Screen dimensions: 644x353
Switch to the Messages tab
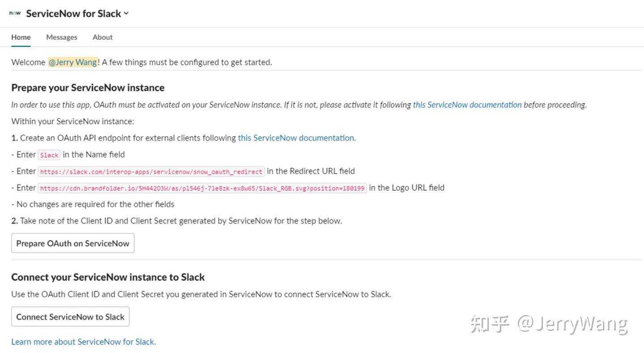(61, 37)
